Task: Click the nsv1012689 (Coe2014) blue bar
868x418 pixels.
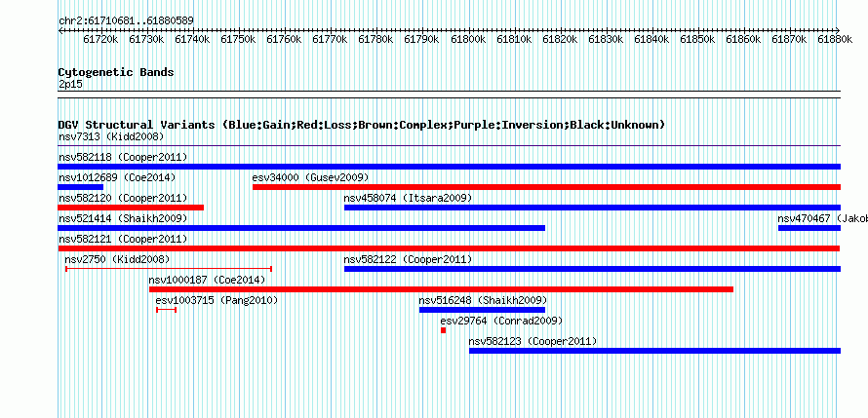Action: pos(81,187)
